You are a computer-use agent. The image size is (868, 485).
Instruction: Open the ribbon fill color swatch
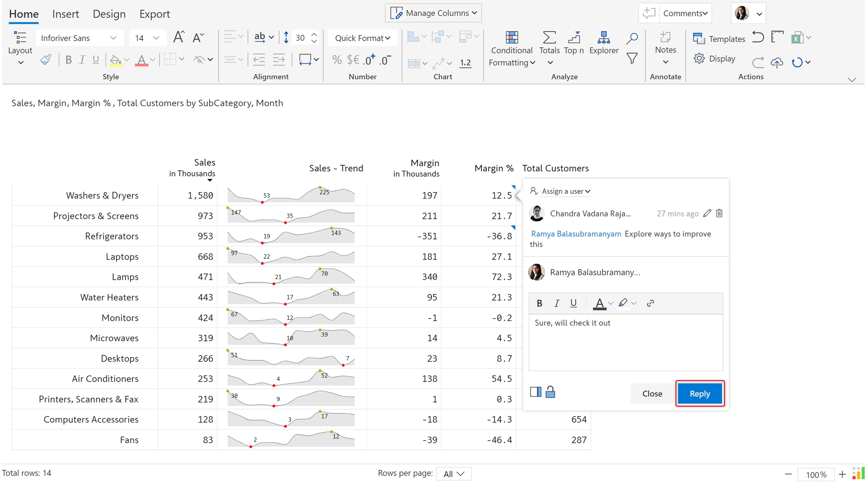[x=116, y=59]
